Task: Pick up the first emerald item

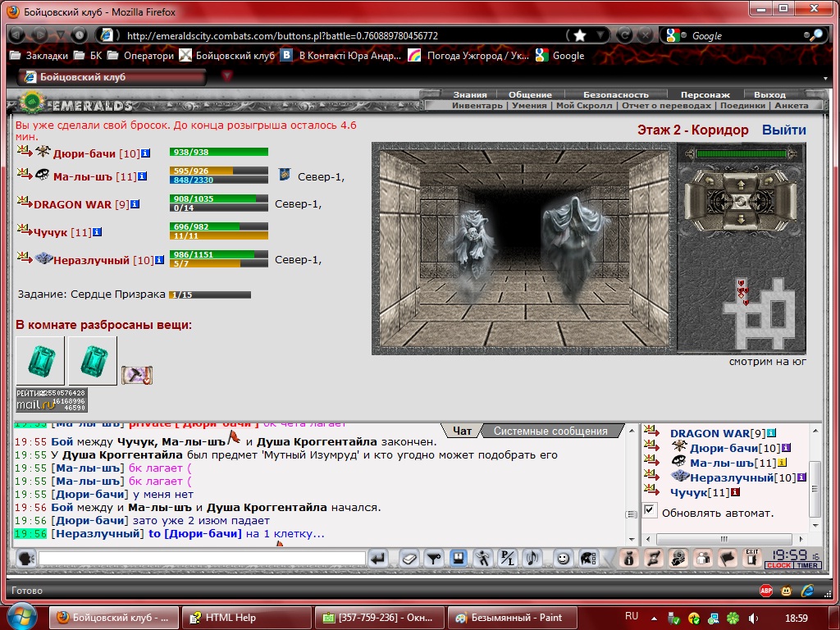Action: [x=40, y=361]
